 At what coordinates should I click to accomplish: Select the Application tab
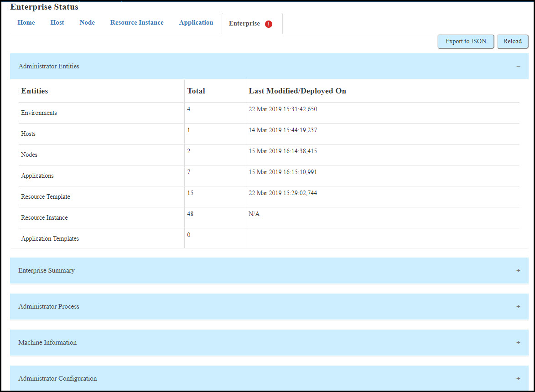(196, 23)
